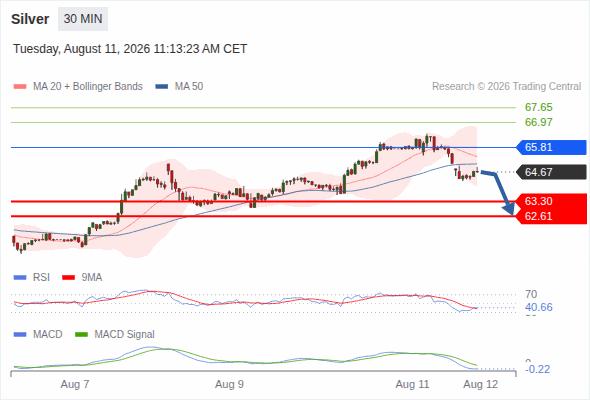Click the red 63.30 support price tag
The width and height of the screenshot is (590, 400).
pyautogui.click(x=551, y=201)
